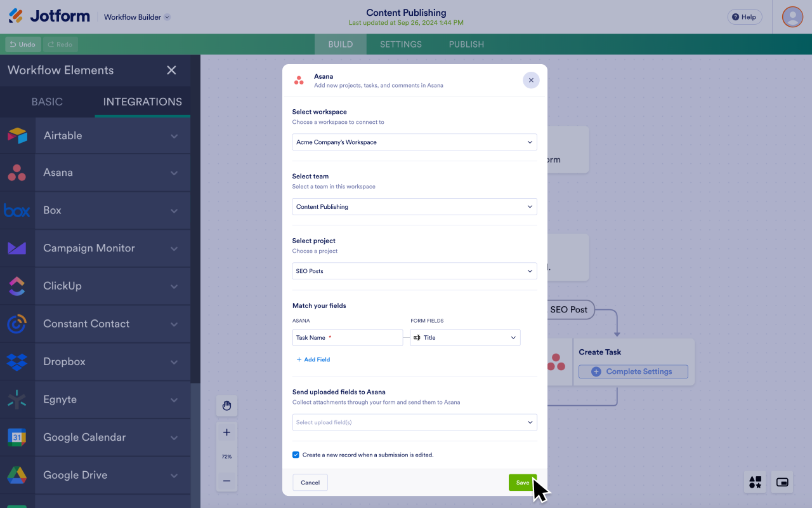Screen dimensions: 812x508
Task: Expand the Asana row chevron in sidebar
Action: tap(174, 173)
